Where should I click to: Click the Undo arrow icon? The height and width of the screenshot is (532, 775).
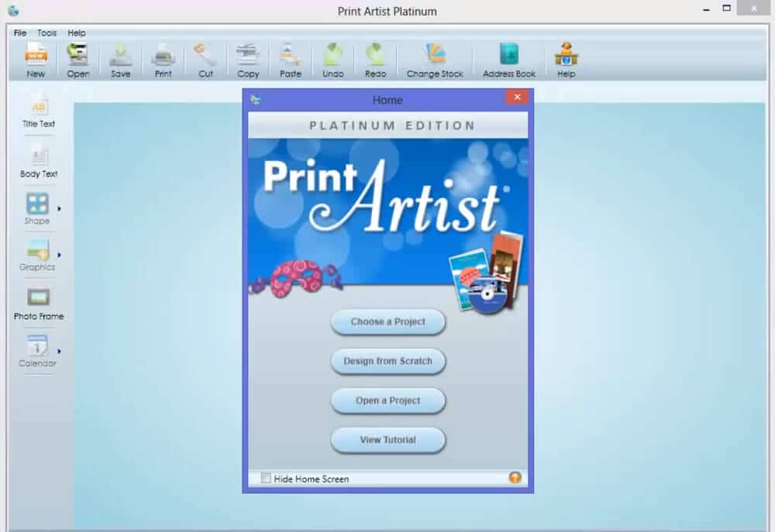click(332, 54)
